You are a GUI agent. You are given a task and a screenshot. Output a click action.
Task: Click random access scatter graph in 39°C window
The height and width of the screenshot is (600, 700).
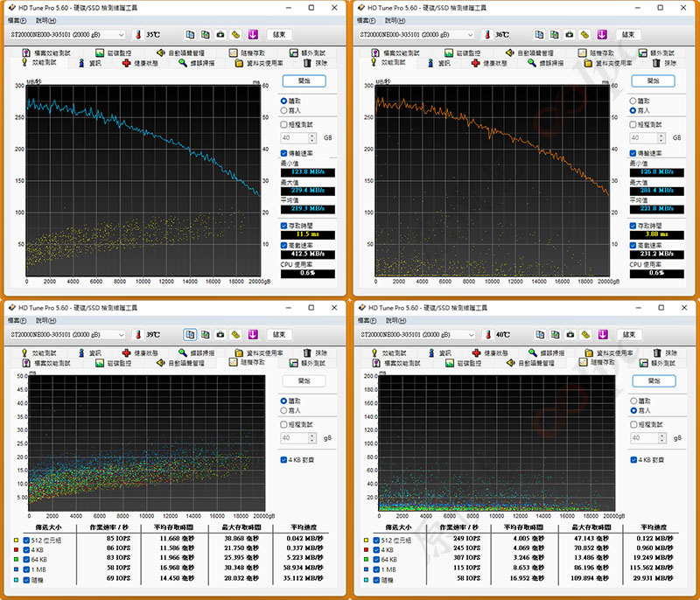[x=147, y=443]
